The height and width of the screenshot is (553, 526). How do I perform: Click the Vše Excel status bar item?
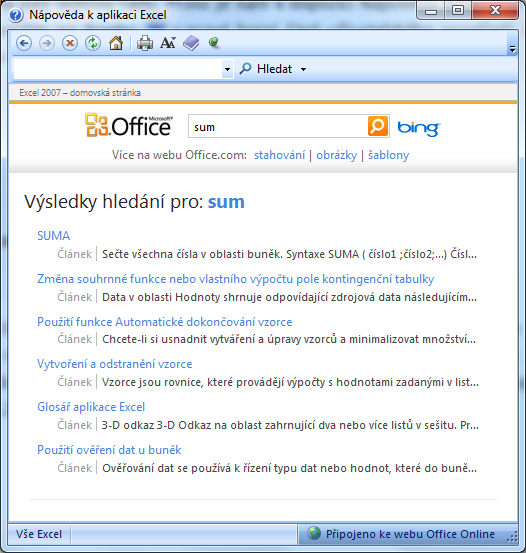tap(39, 534)
